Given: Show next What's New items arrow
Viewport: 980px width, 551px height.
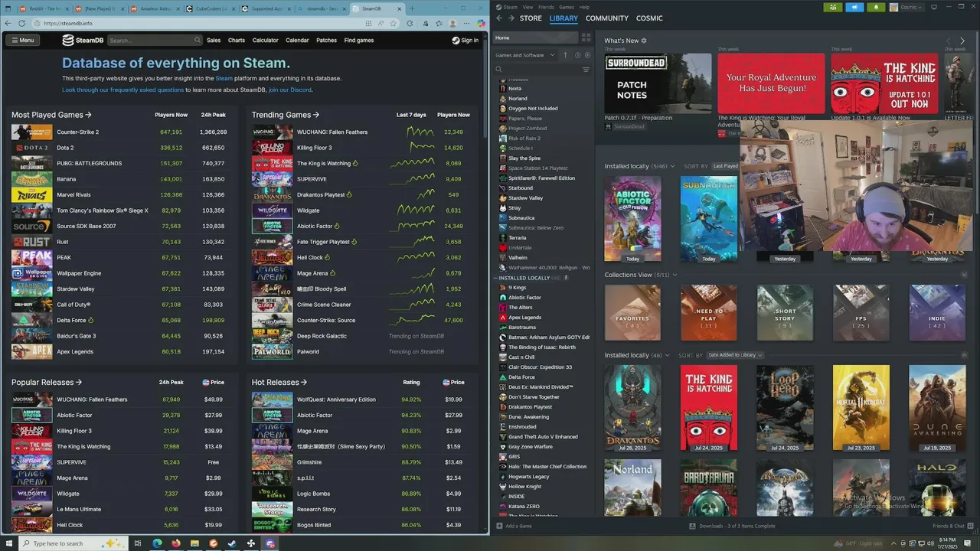Looking at the screenshot, I should coord(962,41).
